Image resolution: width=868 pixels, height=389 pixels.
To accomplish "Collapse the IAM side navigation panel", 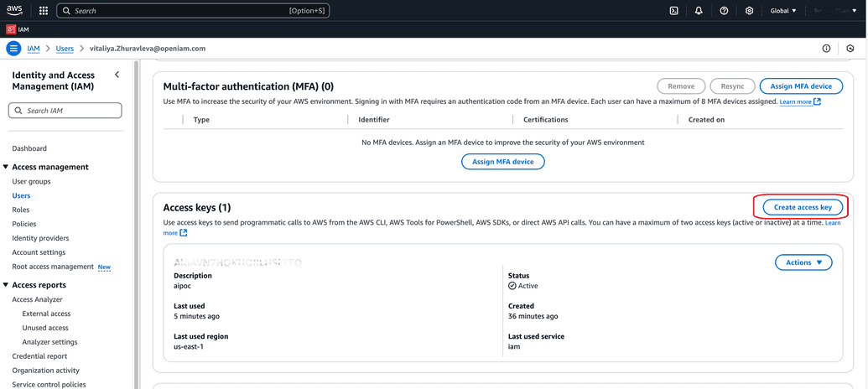I will pyautogui.click(x=117, y=75).
